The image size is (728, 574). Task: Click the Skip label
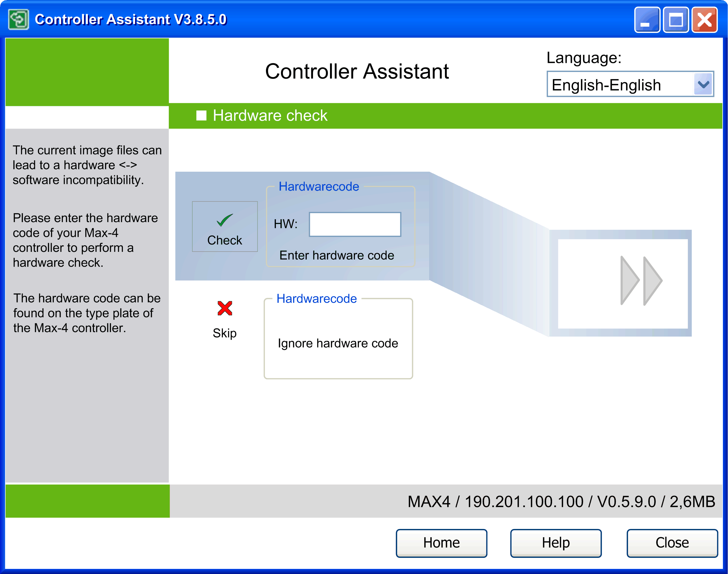tap(225, 333)
